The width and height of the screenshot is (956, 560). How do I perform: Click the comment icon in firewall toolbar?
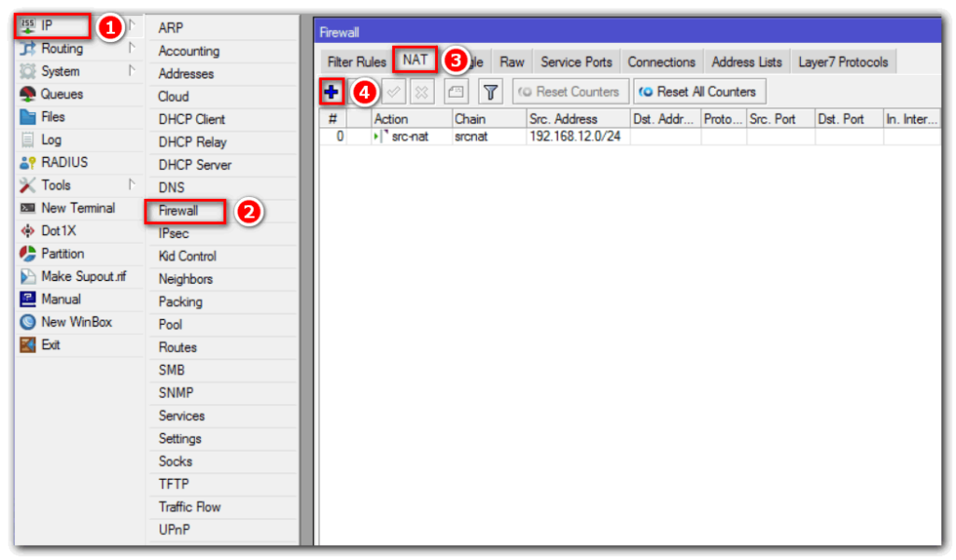point(456,91)
